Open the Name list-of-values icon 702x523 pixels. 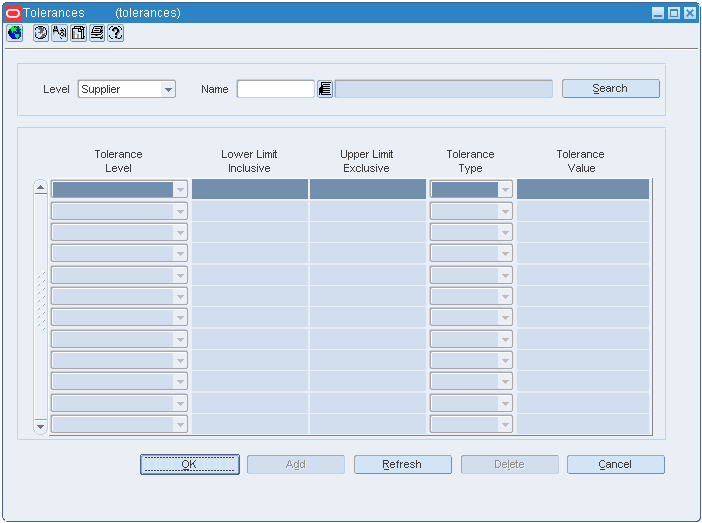point(325,89)
